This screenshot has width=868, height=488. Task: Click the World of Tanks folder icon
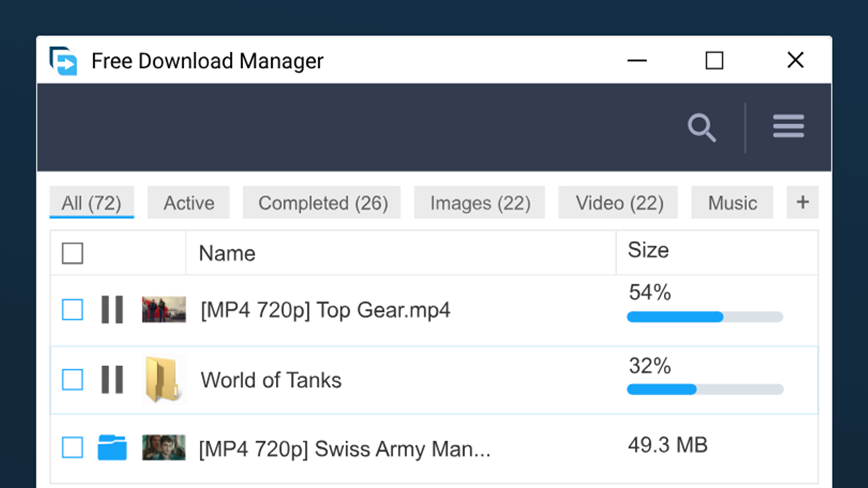coord(163,380)
